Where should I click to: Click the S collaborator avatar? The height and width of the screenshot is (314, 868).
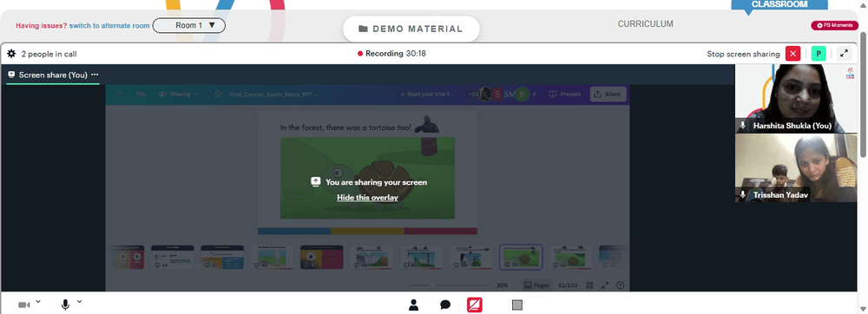point(497,95)
